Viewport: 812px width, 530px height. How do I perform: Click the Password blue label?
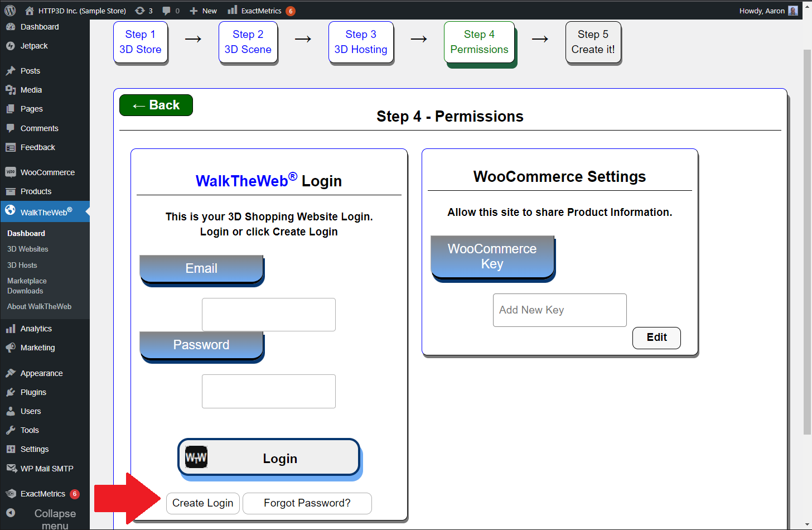pyautogui.click(x=201, y=346)
